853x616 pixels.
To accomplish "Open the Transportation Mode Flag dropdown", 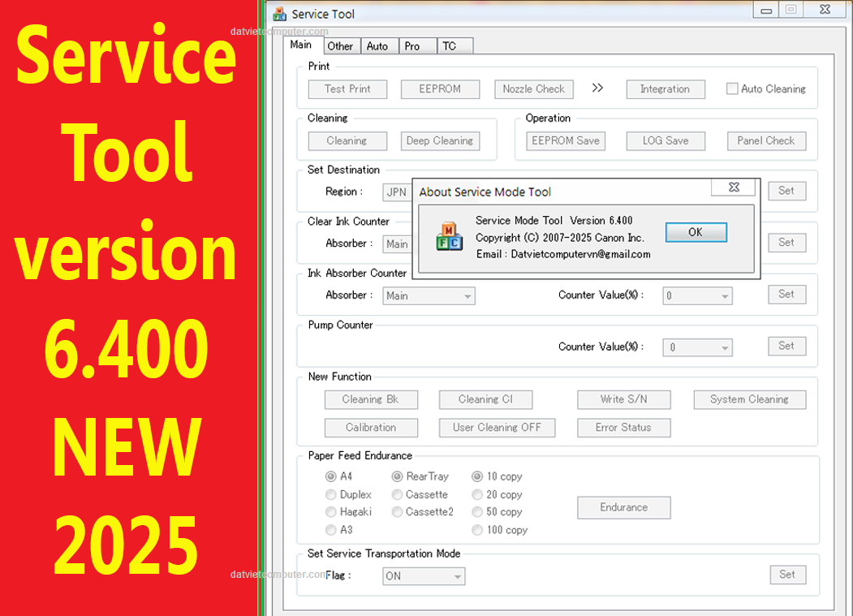I will click(424, 576).
